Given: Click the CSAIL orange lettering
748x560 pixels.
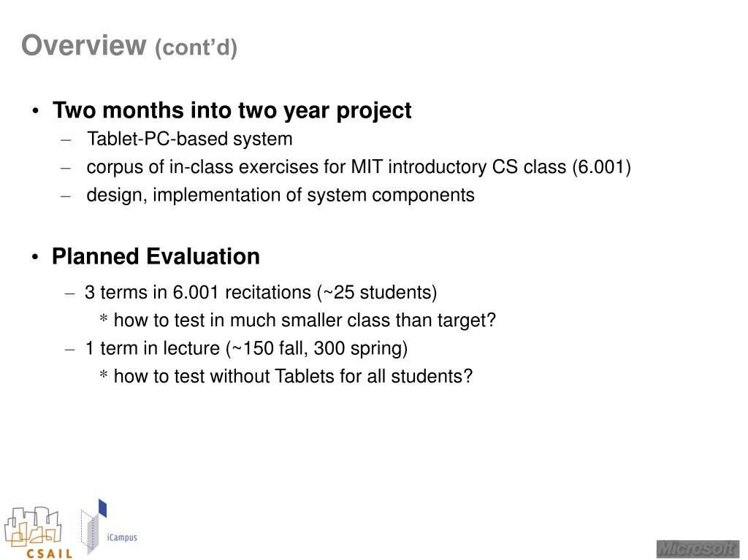Looking at the screenshot, I should 50,554.
